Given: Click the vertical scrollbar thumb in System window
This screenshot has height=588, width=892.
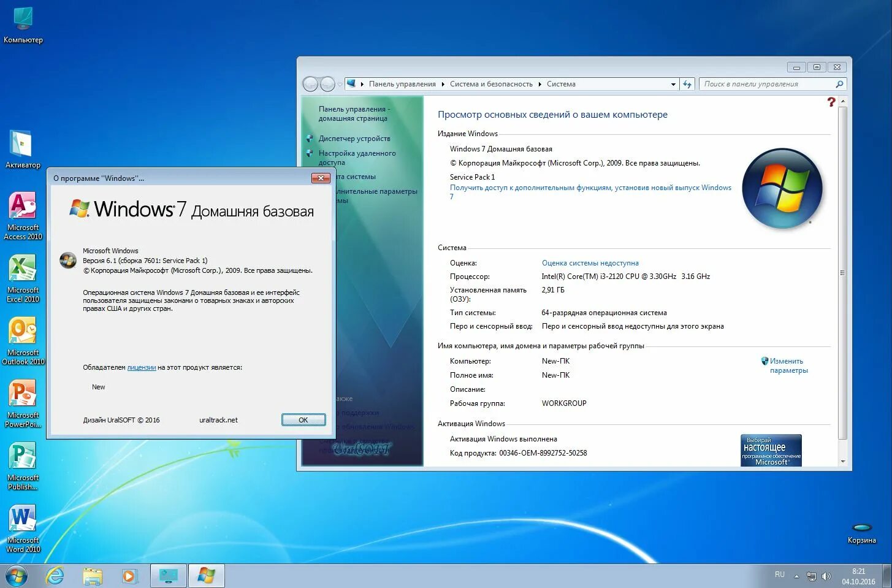Looking at the screenshot, I should [843, 273].
